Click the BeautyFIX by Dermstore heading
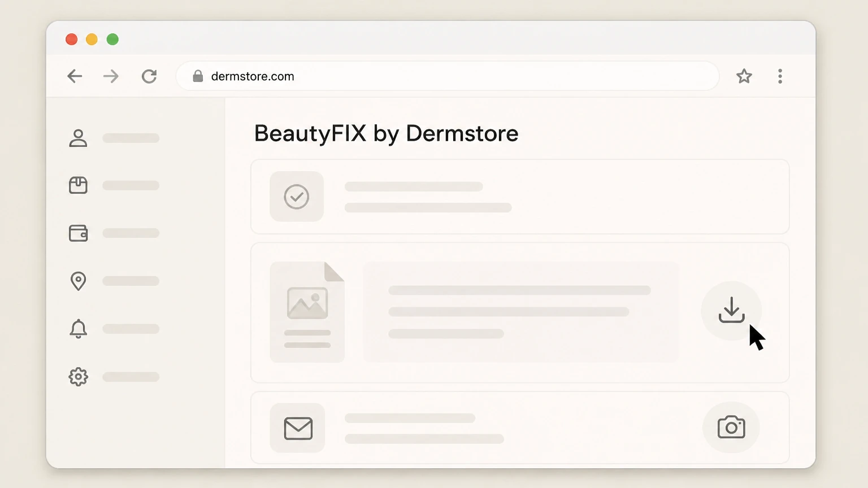This screenshot has height=488, width=868. [386, 134]
